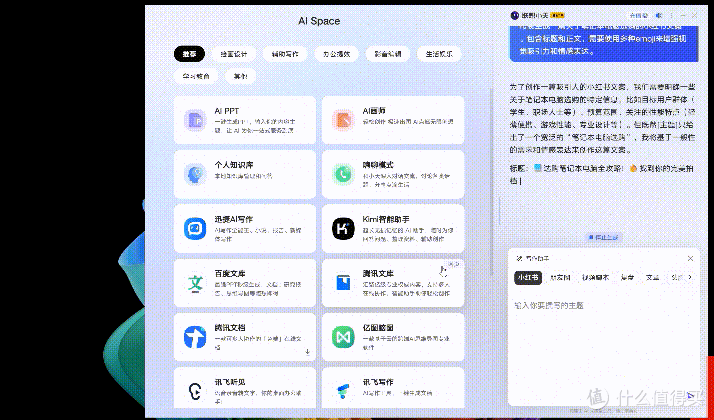
Task: Click the blue user prompt message bubble
Action: pyautogui.click(x=604, y=43)
